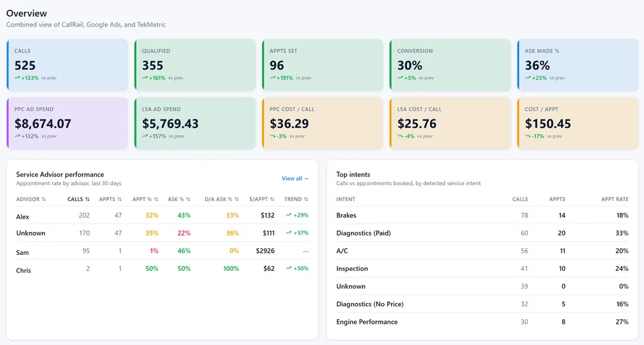Click Diagnostics (Paid) 33% appt rate
644x345 pixels.
click(x=622, y=233)
